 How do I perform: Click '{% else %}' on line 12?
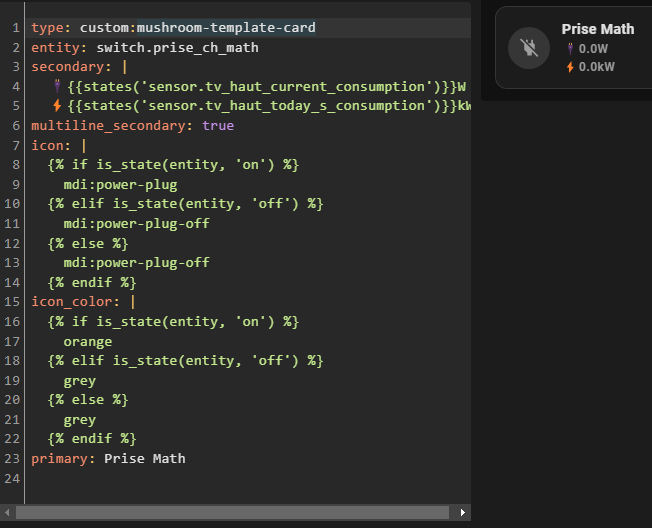pyautogui.click(x=88, y=243)
